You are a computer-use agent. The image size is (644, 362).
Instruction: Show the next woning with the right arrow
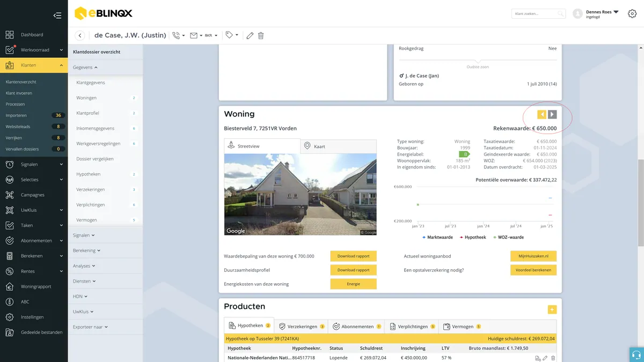click(552, 114)
